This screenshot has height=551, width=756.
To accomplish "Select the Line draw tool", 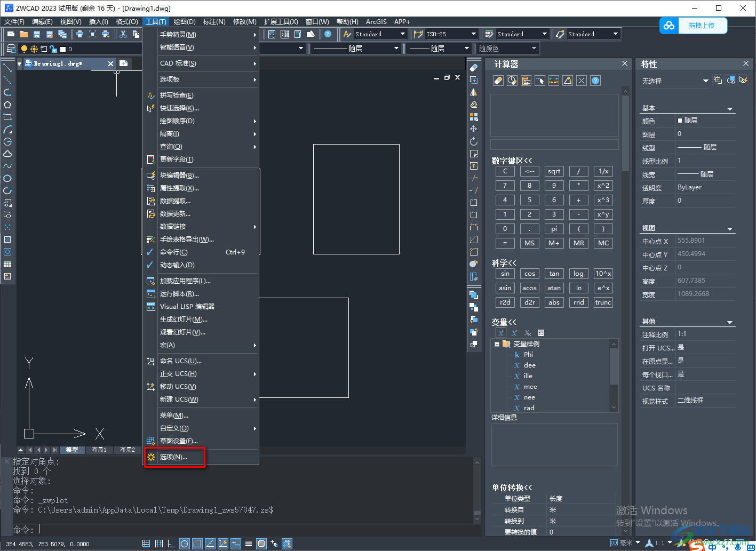I will pos(7,68).
